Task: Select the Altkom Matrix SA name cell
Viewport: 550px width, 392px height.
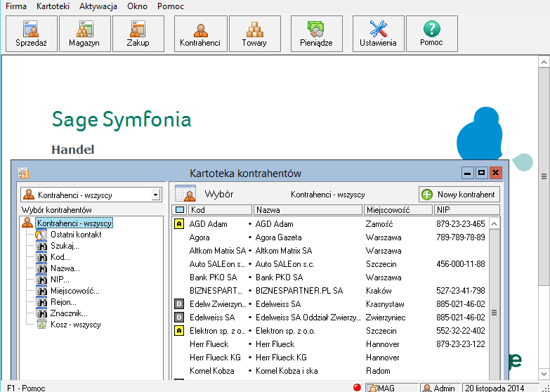Action: 284,251
